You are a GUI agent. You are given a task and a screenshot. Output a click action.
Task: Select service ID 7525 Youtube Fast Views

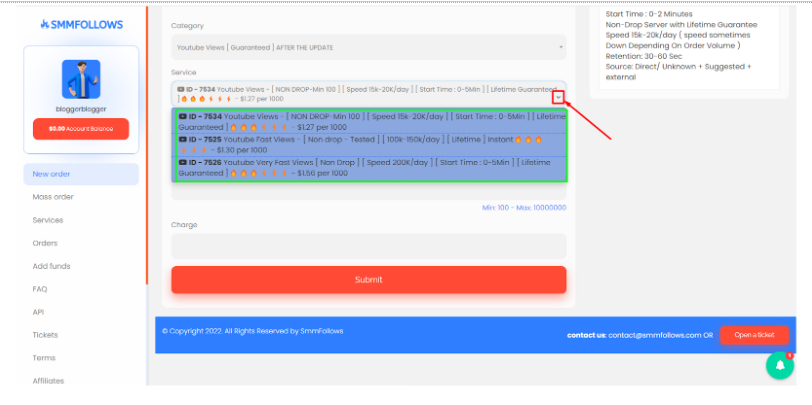[371, 144]
